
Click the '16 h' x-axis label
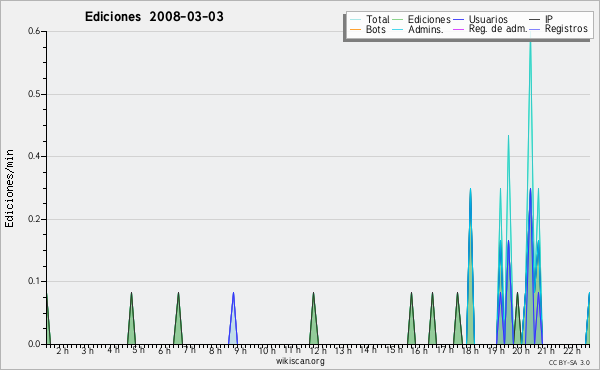[419, 350]
